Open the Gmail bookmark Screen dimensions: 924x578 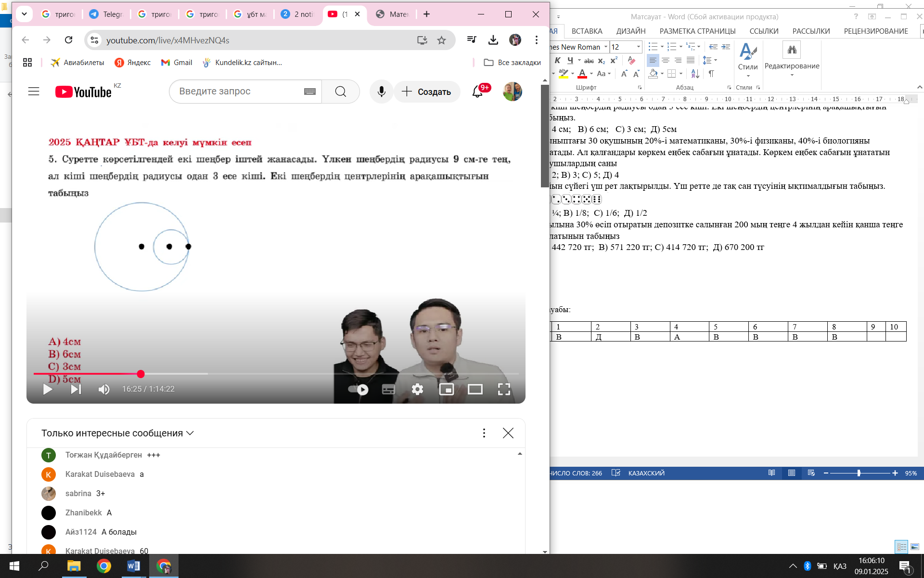point(177,63)
